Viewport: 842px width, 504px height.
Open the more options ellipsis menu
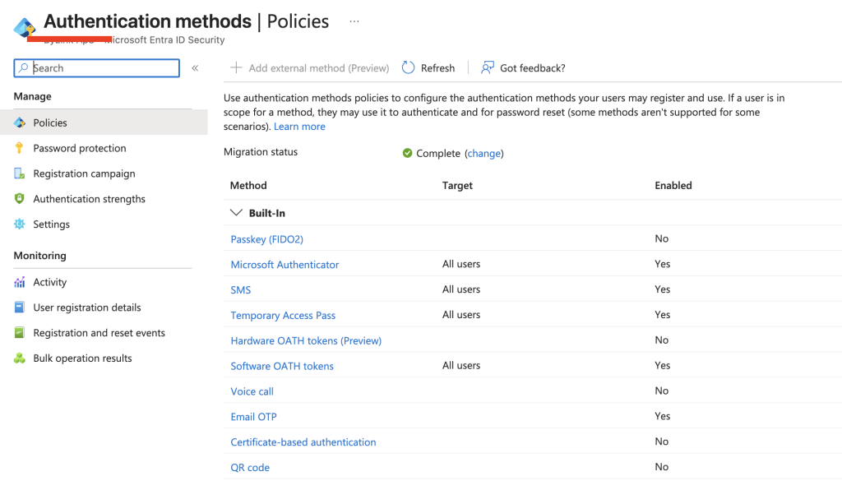click(x=354, y=21)
